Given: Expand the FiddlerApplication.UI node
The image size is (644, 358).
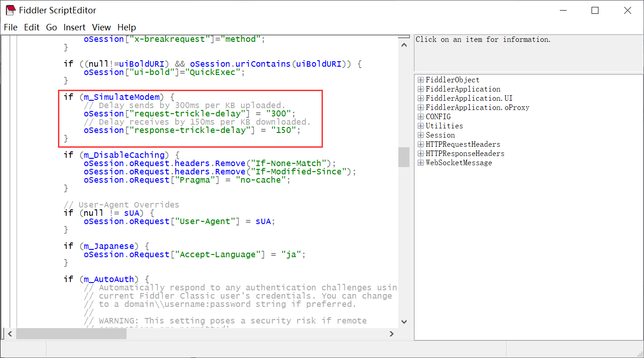Looking at the screenshot, I should 420,98.
